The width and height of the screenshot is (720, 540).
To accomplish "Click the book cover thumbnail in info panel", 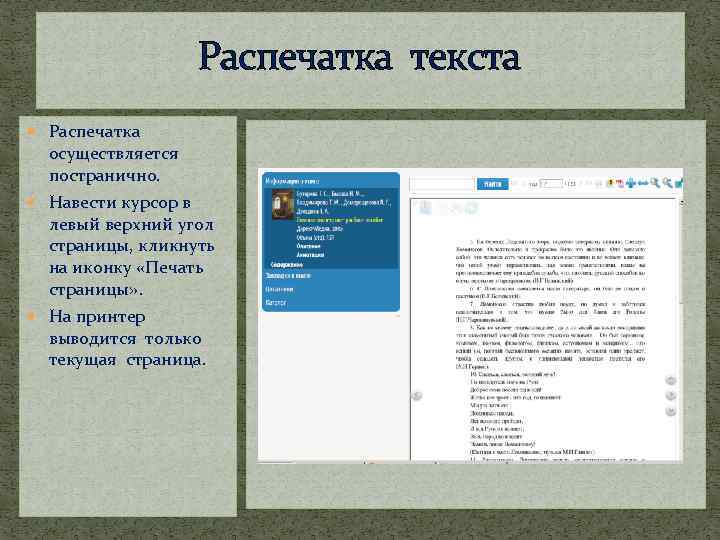I will point(282,204).
